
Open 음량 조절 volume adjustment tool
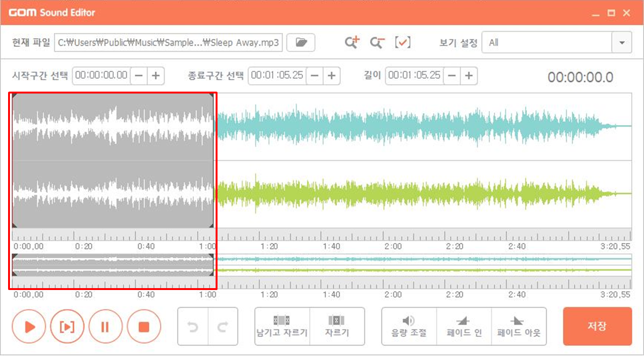[x=408, y=326]
